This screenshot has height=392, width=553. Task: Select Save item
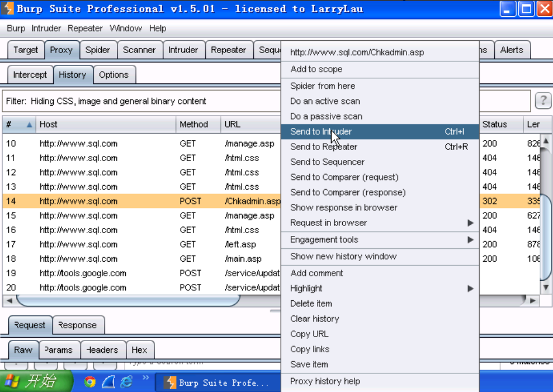[x=380, y=364]
